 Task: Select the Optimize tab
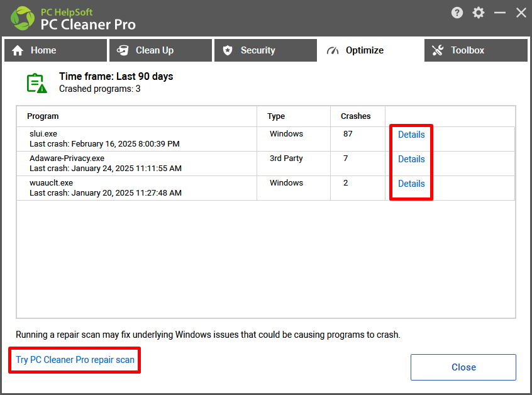(370, 50)
